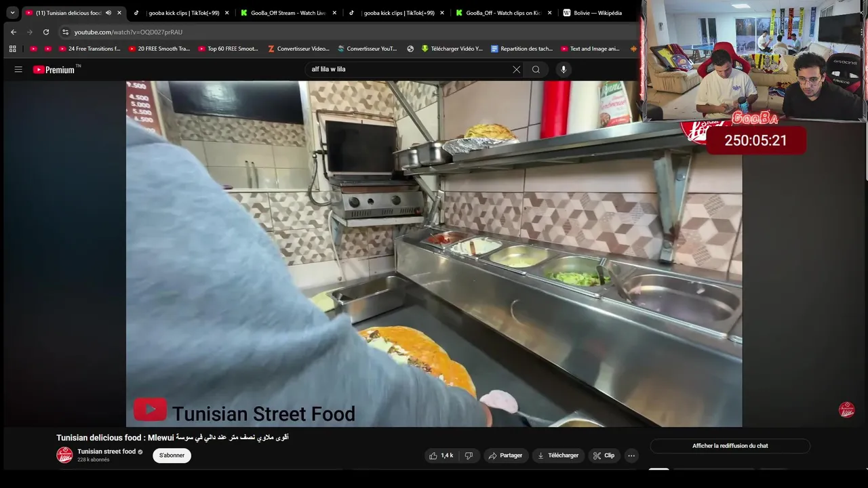Open the YouTube hamburger guide menu
The width and height of the screenshot is (868, 488).
click(x=18, y=69)
